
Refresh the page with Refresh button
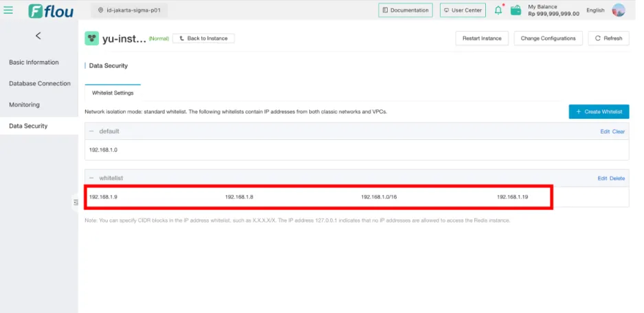(609, 38)
